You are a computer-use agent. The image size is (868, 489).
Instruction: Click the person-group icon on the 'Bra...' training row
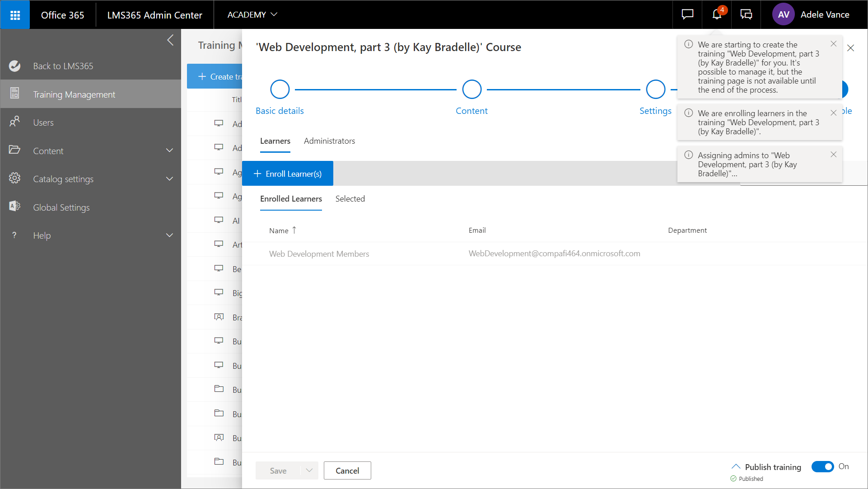(x=219, y=317)
